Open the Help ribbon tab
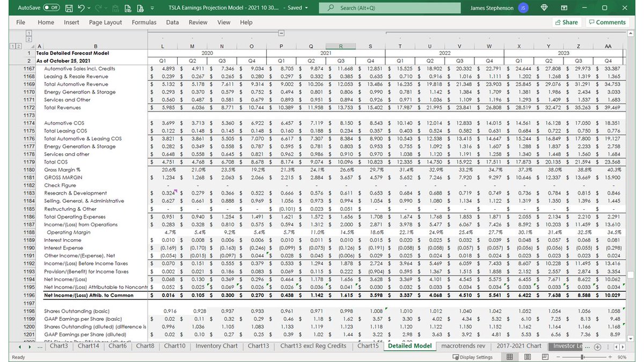Viewport: 644px width, 362px height. point(246,23)
